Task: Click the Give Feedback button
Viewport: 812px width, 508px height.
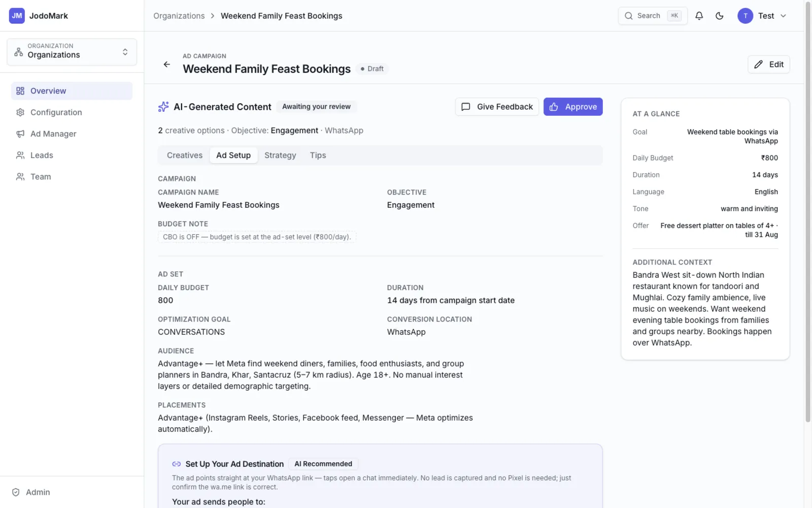Action: tap(497, 107)
